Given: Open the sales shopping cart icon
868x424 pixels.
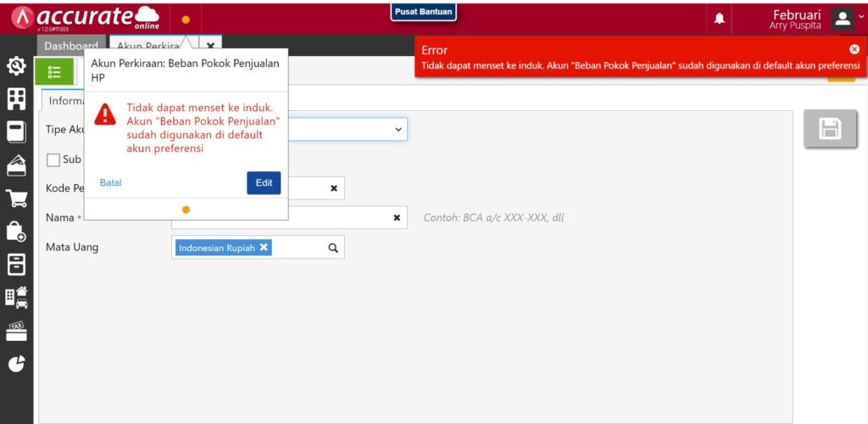Looking at the screenshot, I should point(16,198).
